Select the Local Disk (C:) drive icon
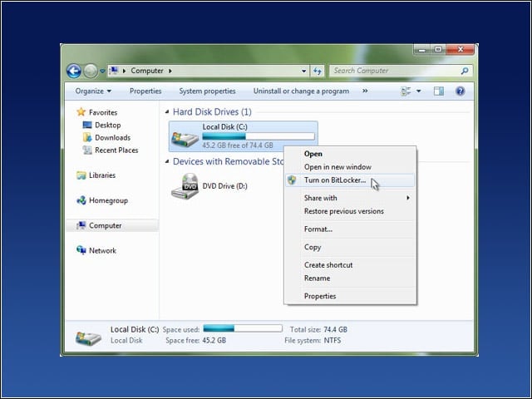Image resolution: width=532 pixels, height=399 pixels. (185, 139)
